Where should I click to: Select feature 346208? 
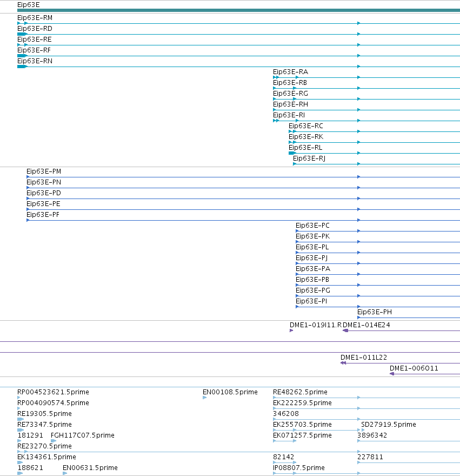coord(286,414)
